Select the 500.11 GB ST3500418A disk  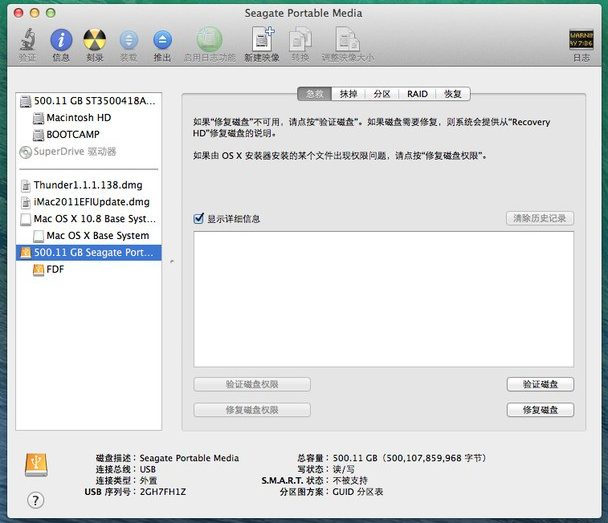(x=89, y=101)
